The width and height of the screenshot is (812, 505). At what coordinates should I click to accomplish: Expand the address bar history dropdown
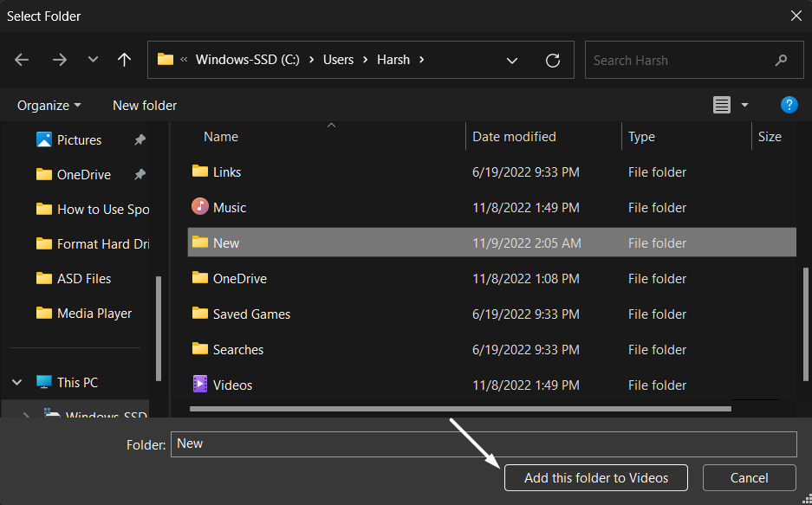pos(511,61)
